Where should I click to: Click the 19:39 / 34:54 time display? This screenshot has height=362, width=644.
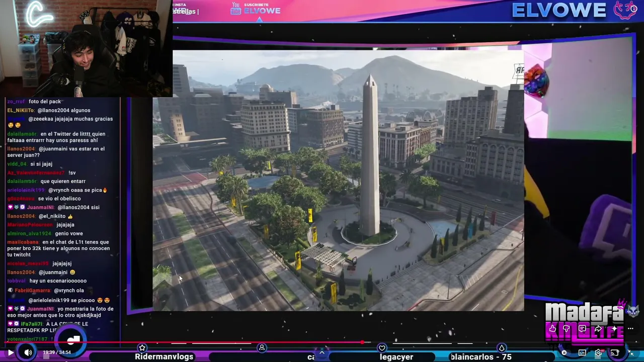[57, 352]
